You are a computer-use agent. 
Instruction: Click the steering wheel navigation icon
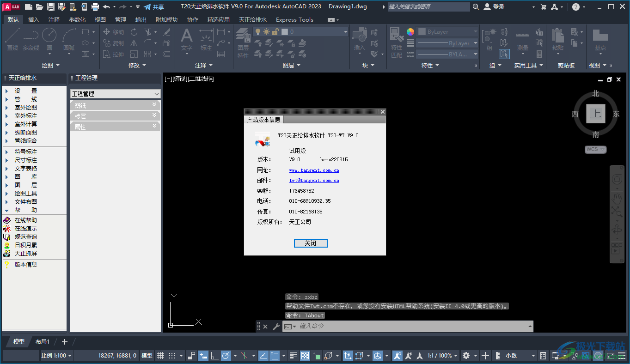coord(617,180)
